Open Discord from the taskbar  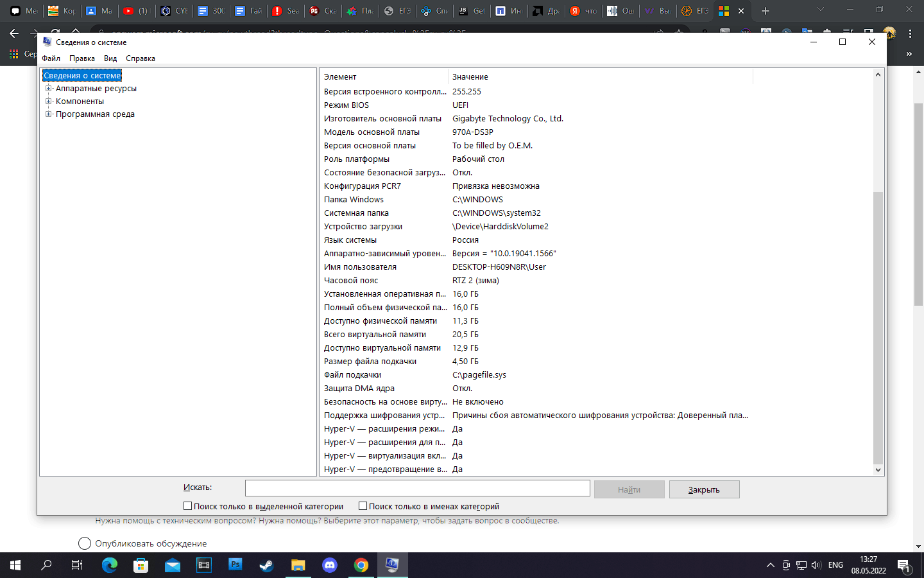click(x=330, y=565)
